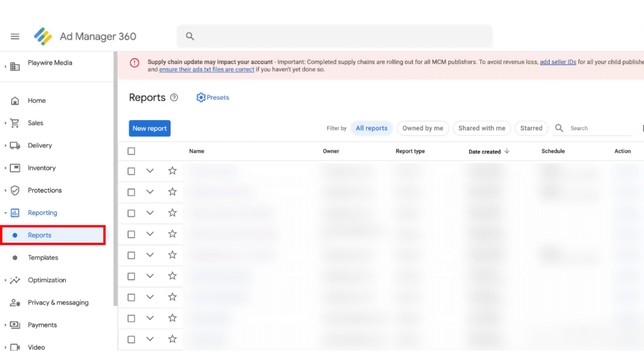This screenshot has width=644, height=362.
Task: Click the Payments sidebar icon
Action: (15, 325)
